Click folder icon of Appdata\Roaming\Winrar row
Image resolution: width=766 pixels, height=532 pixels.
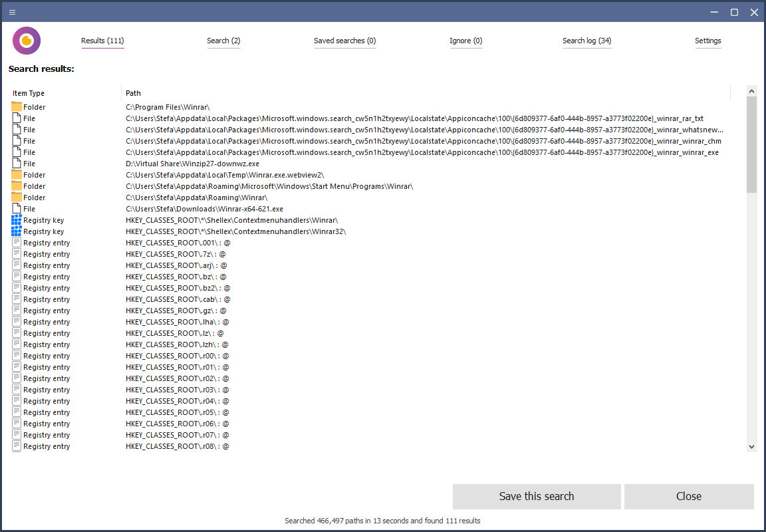point(17,197)
